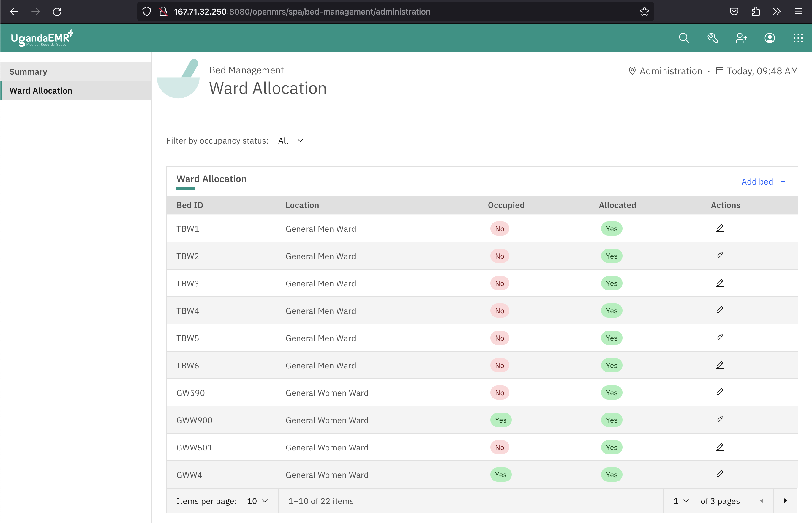Edit bed TBW4 with pencil icon
Image resolution: width=812 pixels, height=523 pixels.
click(720, 310)
